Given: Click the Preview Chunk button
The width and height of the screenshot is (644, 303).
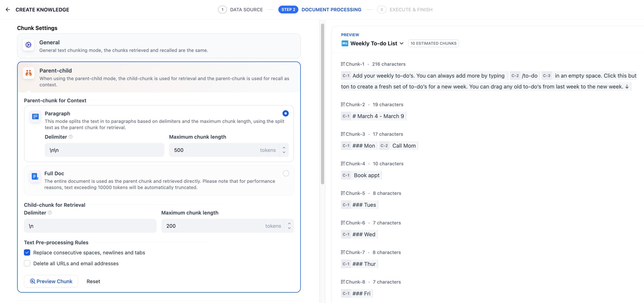Looking at the screenshot, I should (51, 281).
